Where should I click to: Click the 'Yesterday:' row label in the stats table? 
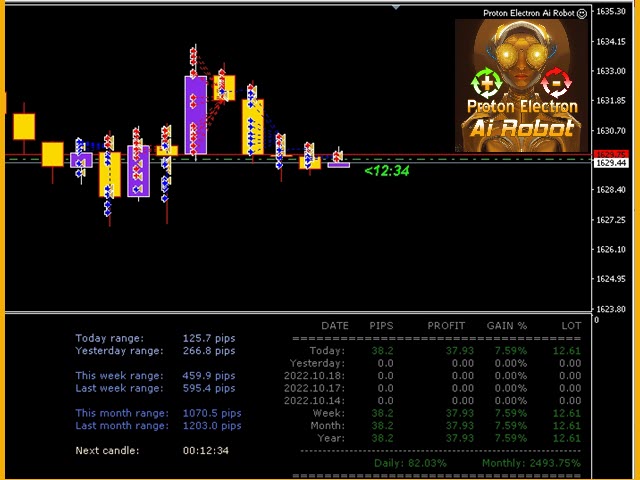pos(318,363)
